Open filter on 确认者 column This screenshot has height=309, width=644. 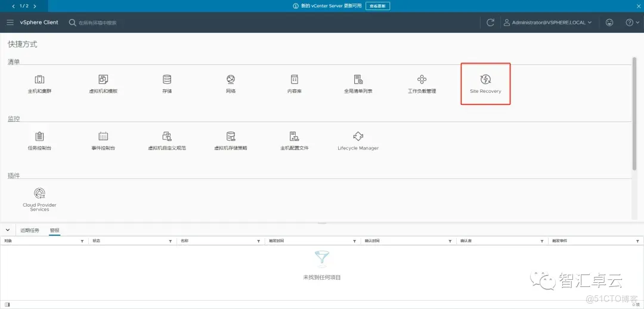click(542, 241)
